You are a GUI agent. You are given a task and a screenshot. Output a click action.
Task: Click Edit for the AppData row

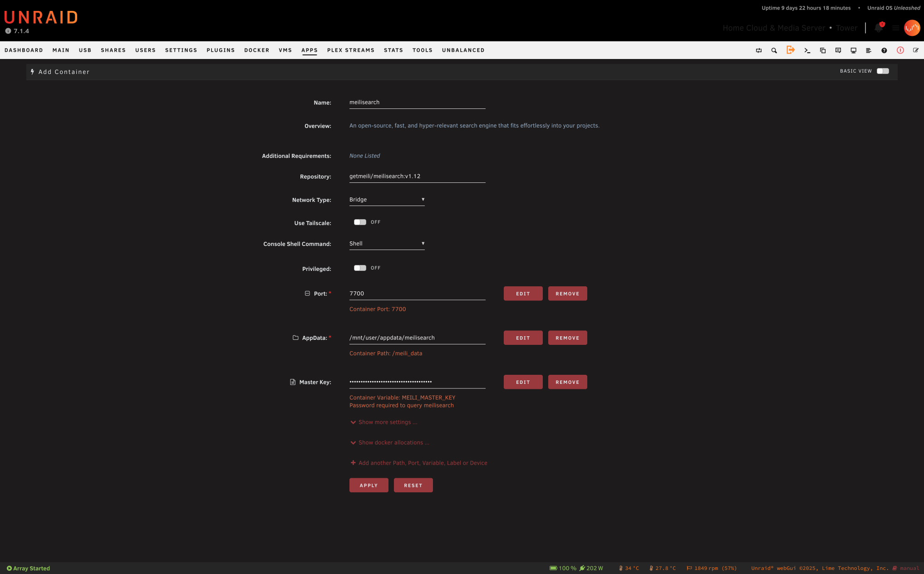(x=523, y=338)
